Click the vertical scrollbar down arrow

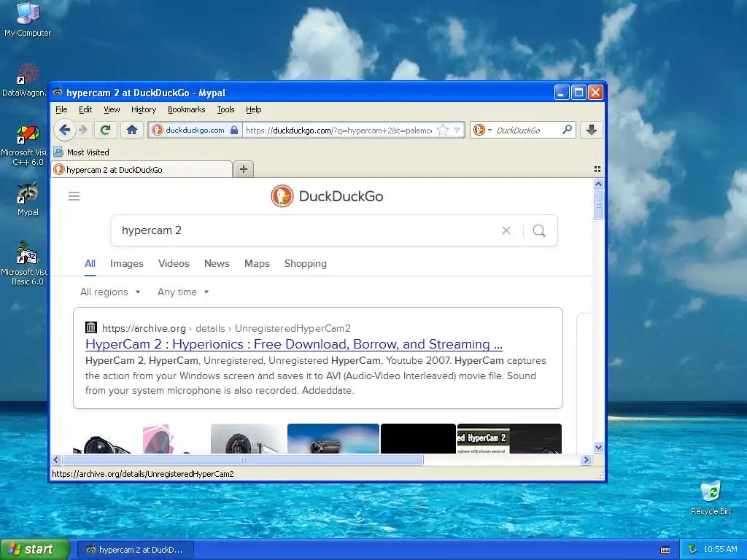(x=598, y=447)
